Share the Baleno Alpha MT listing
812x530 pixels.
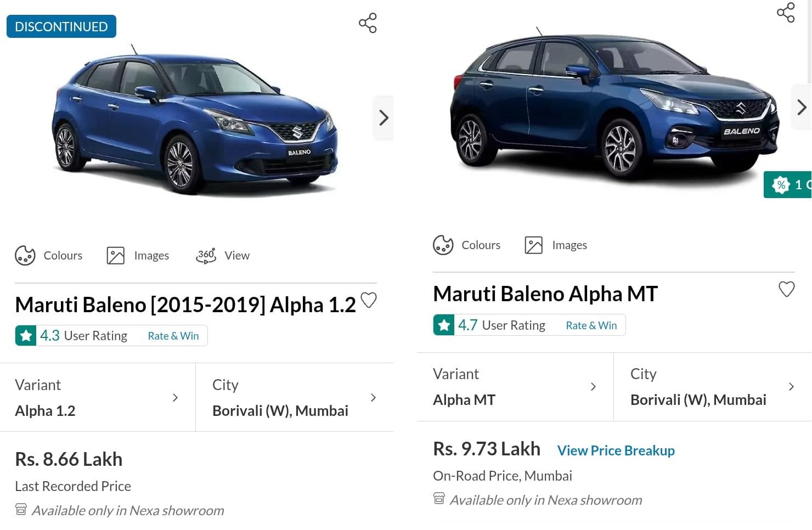point(786,12)
